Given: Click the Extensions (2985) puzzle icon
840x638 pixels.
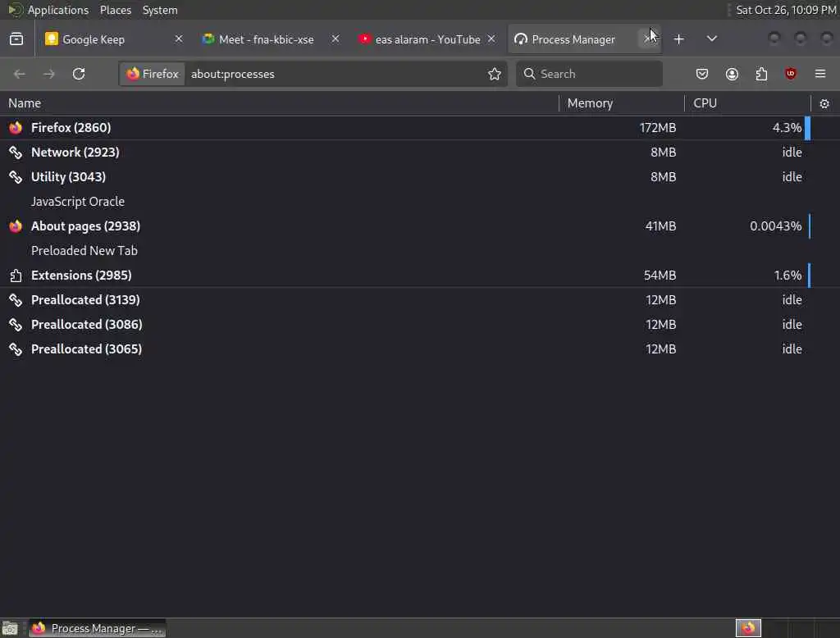Looking at the screenshot, I should (x=16, y=276).
